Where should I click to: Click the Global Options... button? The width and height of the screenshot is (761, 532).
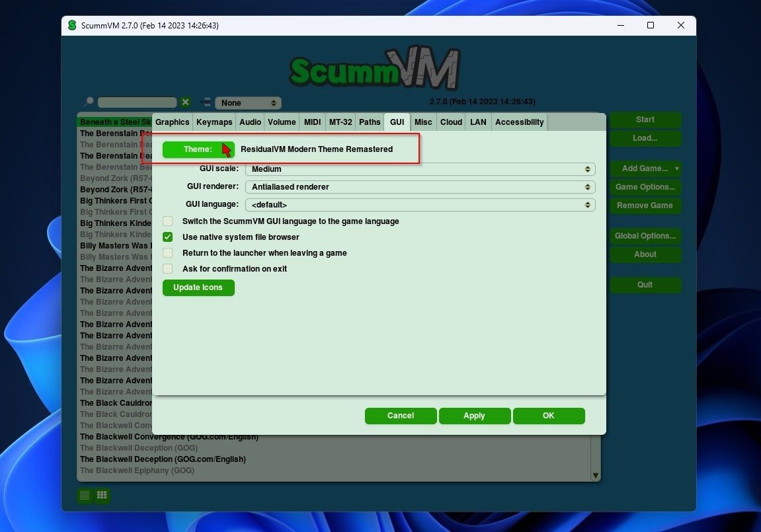645,236
